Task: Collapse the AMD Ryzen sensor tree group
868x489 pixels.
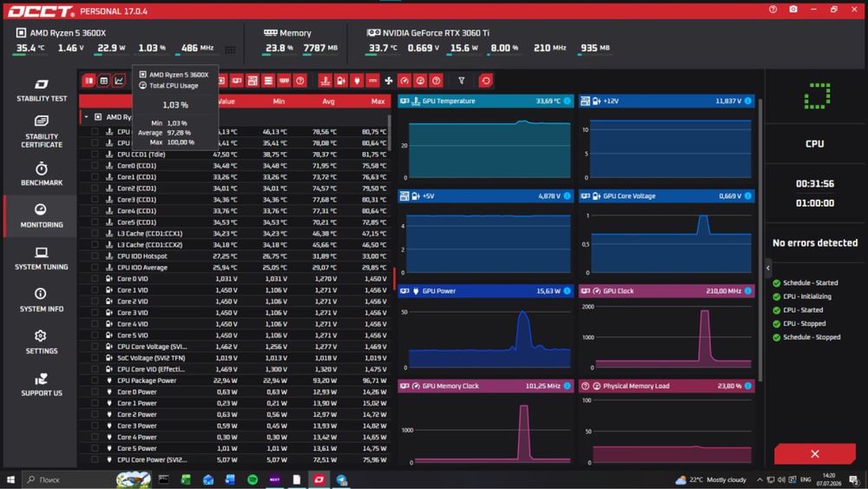Action: point(86,117)
